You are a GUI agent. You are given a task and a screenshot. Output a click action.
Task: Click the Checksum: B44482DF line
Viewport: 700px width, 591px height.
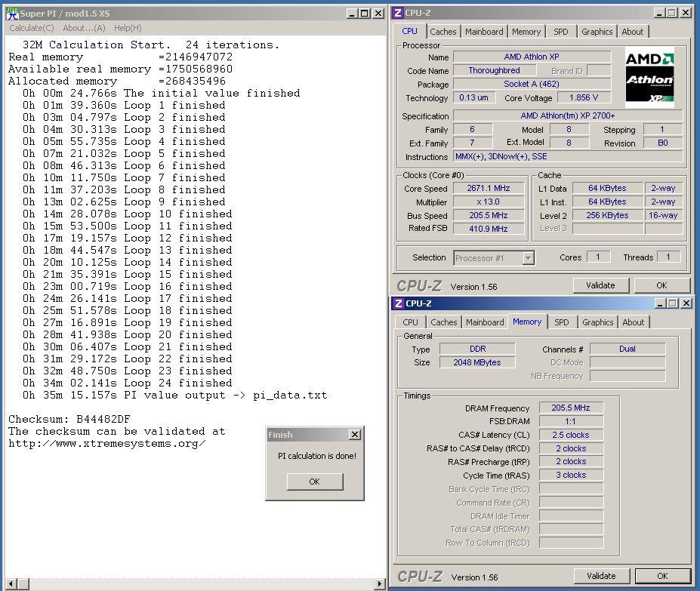69,419
